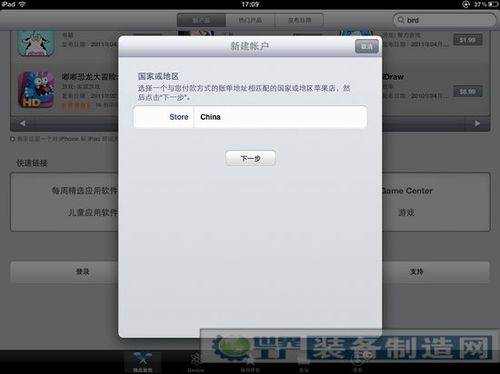Open the Game Center quick link

tap(407, 191)
